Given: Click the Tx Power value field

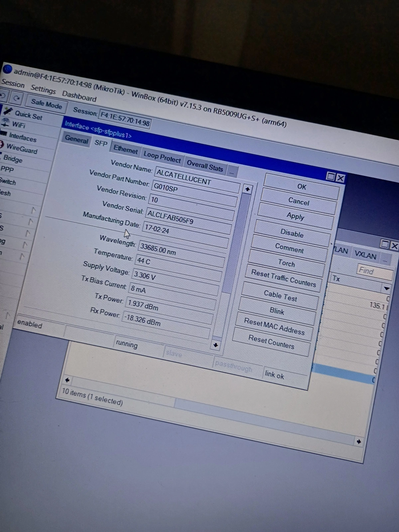Looking at the screenshot, I should pos(169,311).
